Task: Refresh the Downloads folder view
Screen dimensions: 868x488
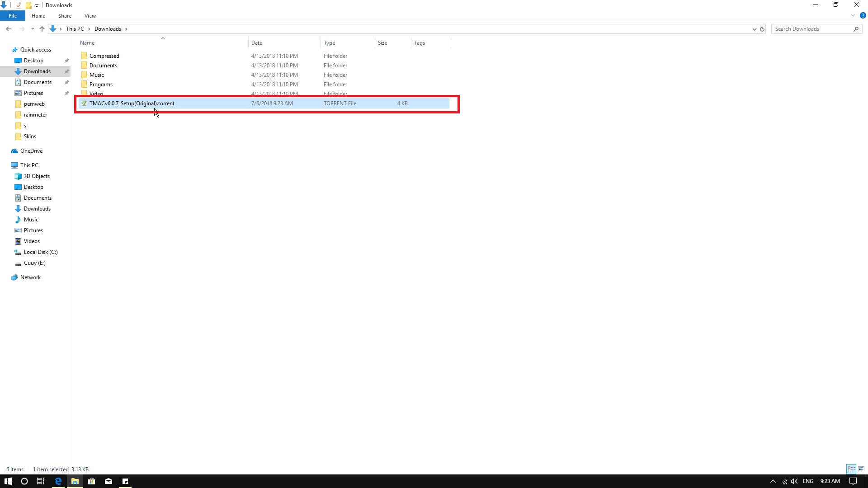Action: coord(762,29)
